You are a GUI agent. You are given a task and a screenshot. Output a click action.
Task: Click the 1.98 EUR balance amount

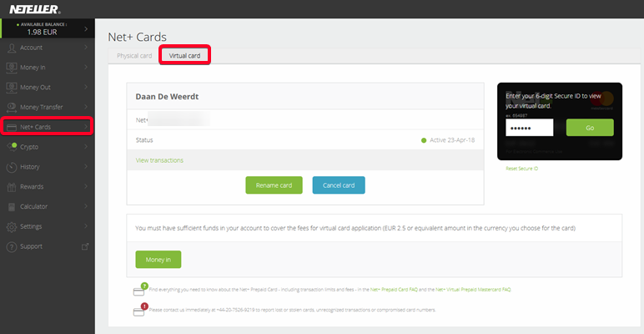tap(42, 32)
